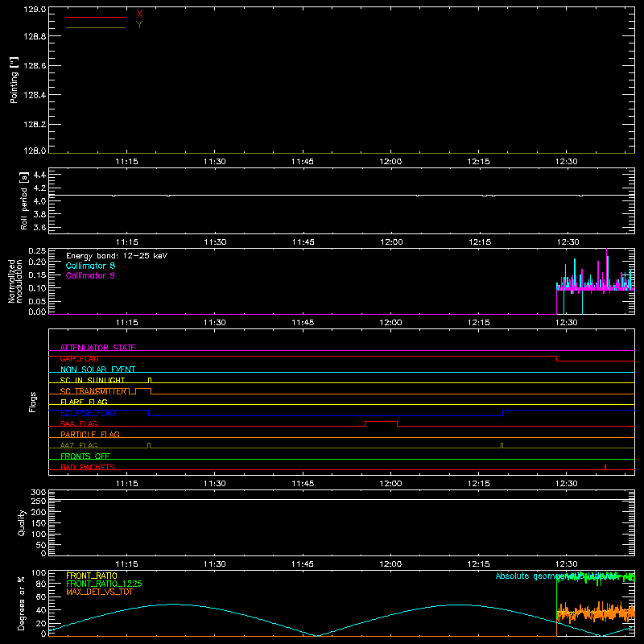
Task: Click the Roll period axis title
Action: (x=24, y=200)
